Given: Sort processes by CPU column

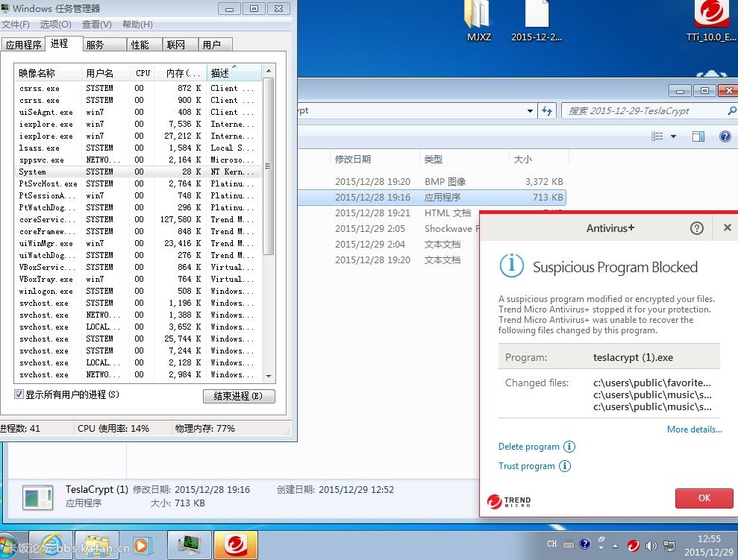Looking at the screenshot, I should click(x=142, y=73).
